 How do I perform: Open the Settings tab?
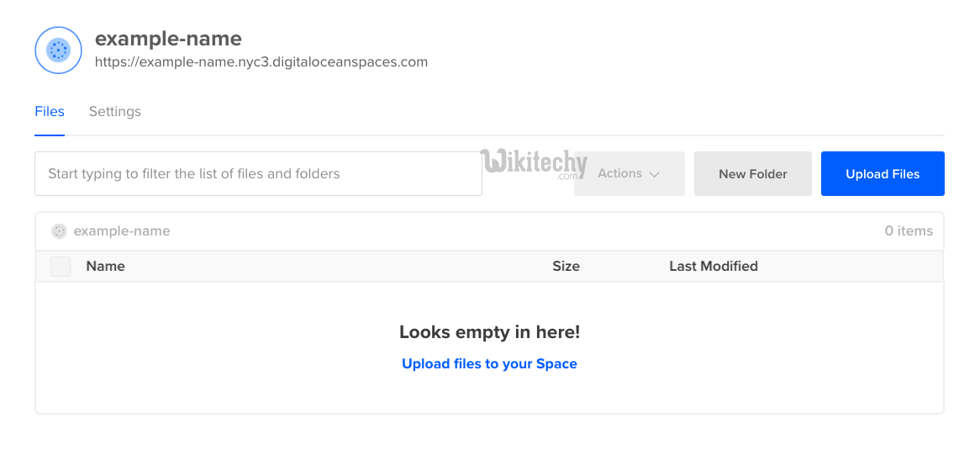pyautogui.click(x=115, y=111)
